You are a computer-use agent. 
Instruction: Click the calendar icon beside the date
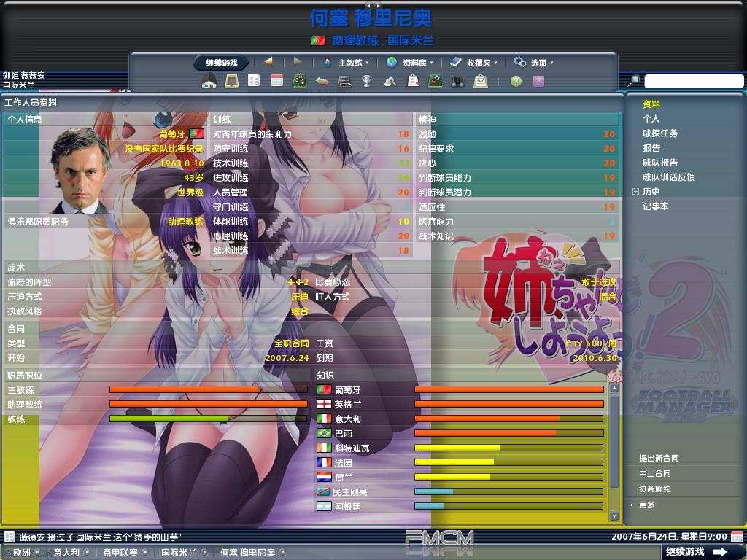[x=737, y=537]
